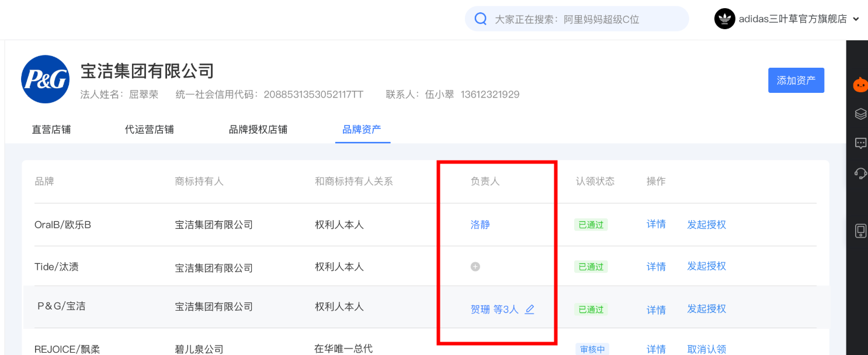Screen dimensions: 868x355
Task: Click the pencil edit icon next to 贺珊 等3人
Action: click(x=529, y=309)
